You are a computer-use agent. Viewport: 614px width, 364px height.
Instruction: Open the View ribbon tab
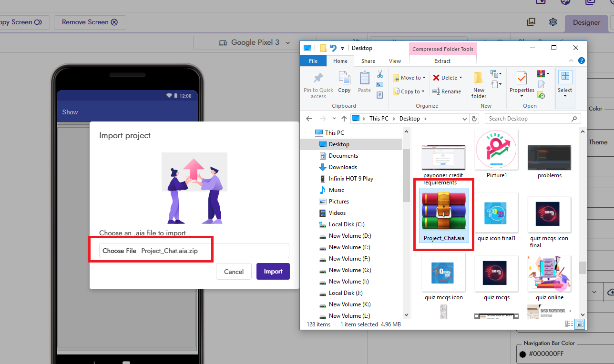395,61
